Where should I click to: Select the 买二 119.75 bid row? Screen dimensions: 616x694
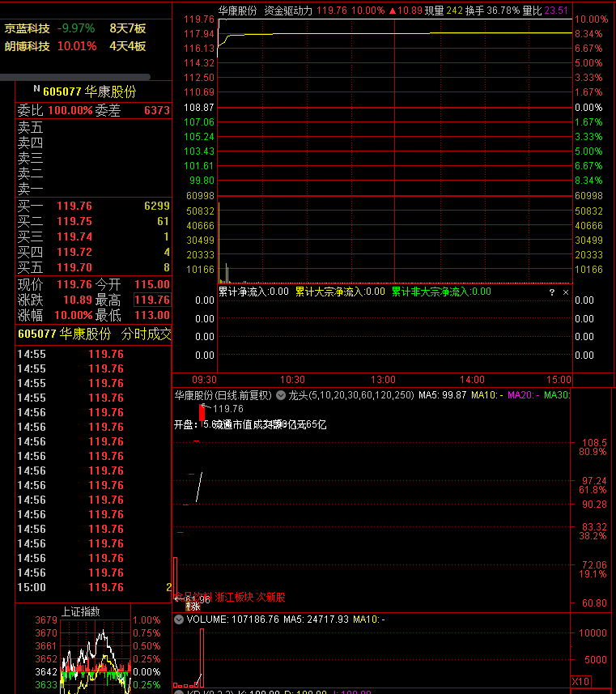pyautogui.click(x=93, y=221)
